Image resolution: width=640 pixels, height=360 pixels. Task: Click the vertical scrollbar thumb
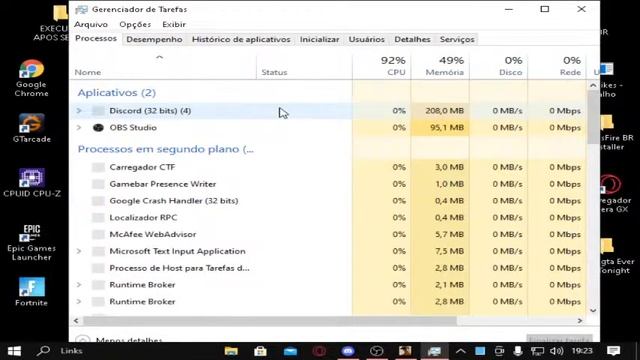[x=593, y=117]
